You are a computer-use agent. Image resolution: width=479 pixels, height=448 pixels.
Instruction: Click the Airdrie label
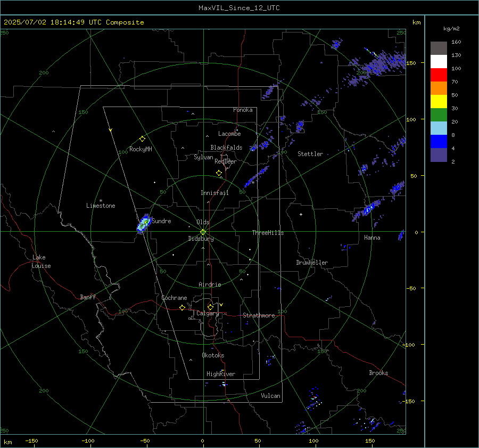[x=210, y=284]
